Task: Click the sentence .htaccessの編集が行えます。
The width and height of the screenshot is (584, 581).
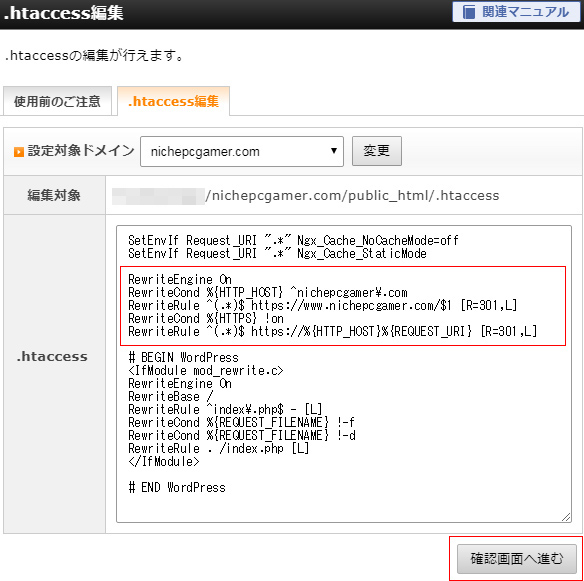Action: (95, 56)
